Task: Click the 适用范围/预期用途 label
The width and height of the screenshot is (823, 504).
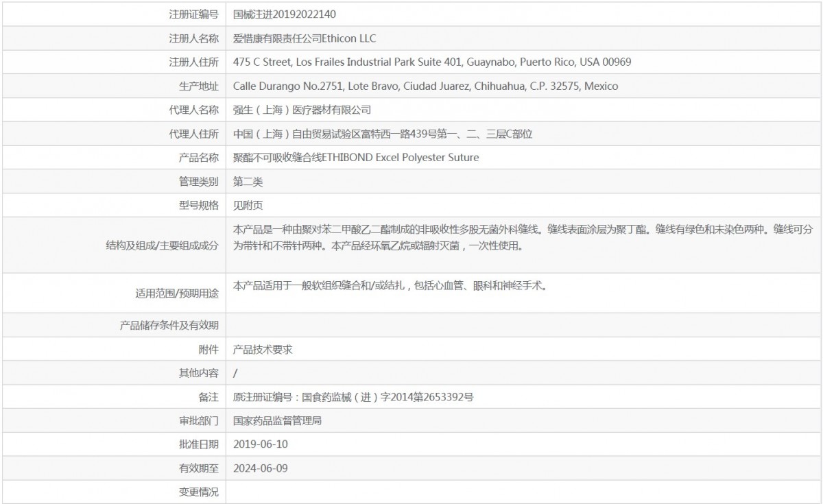Action: point(178,293)
